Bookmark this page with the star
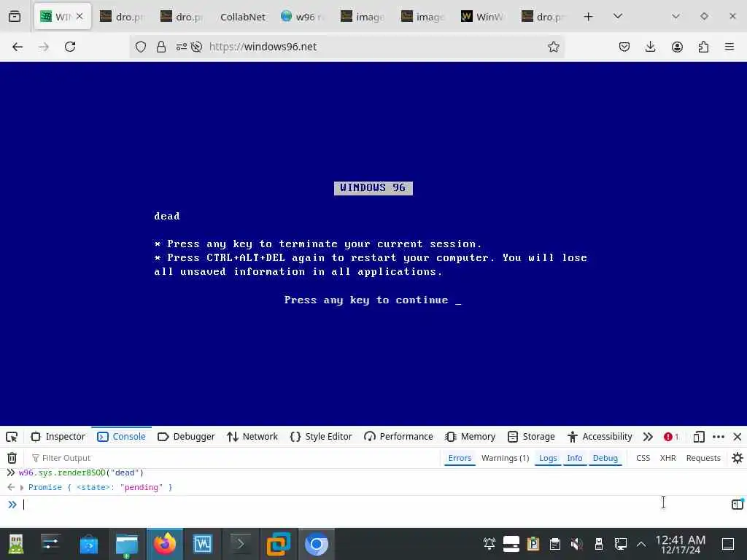This screenshot has width=747, height=560. click(553, 47)
